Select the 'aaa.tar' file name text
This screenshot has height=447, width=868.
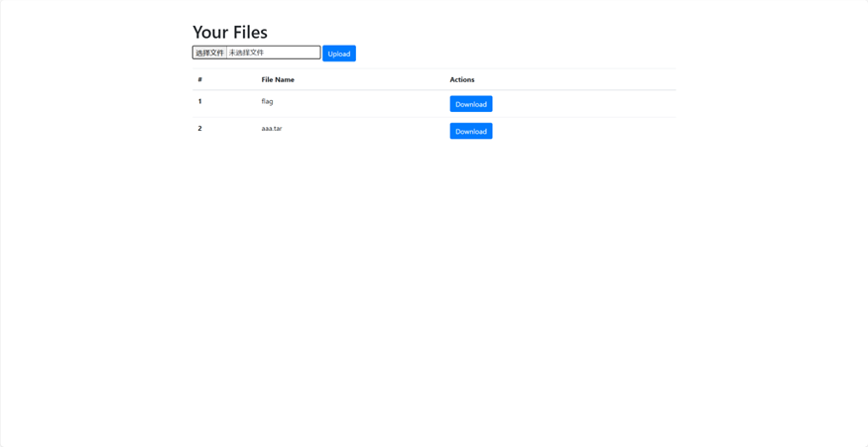(272, 128)
